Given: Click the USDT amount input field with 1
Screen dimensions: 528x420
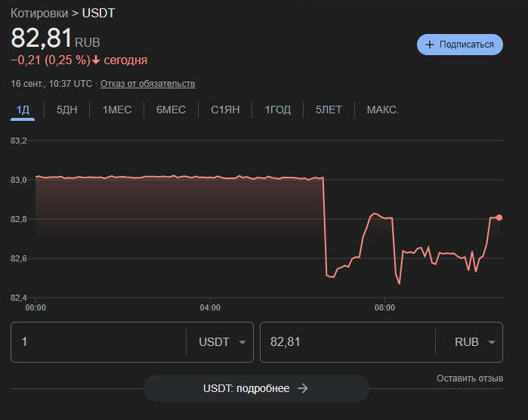Looking at the screenshot, I should tap(98, 342).
